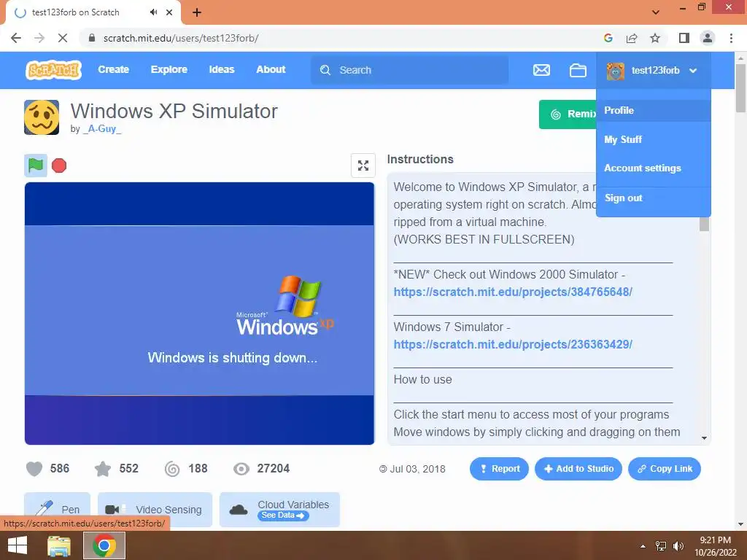This screenshot has height=560, width=747.
Task: Click the Google icon in address bar
Action: click(608, 38)
